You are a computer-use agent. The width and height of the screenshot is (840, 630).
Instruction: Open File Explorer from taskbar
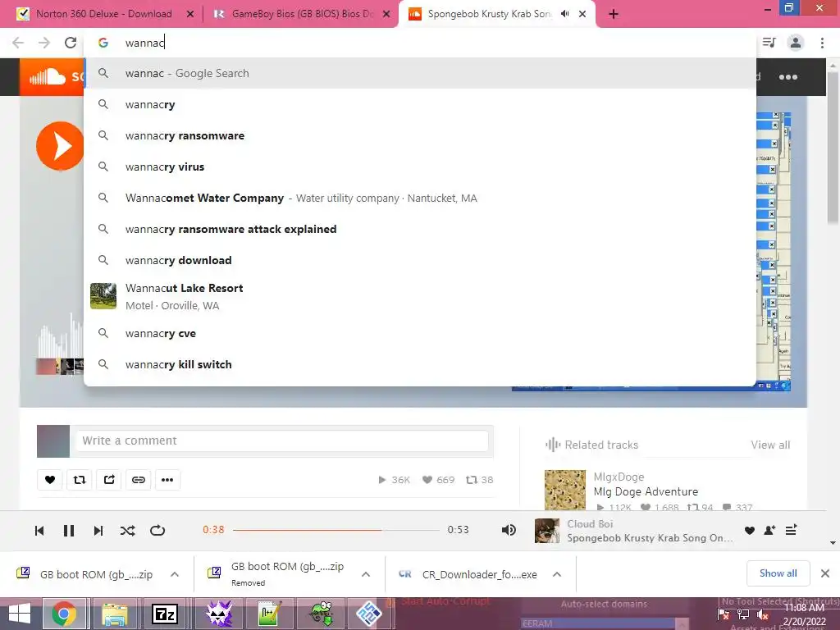click(115, 614)
